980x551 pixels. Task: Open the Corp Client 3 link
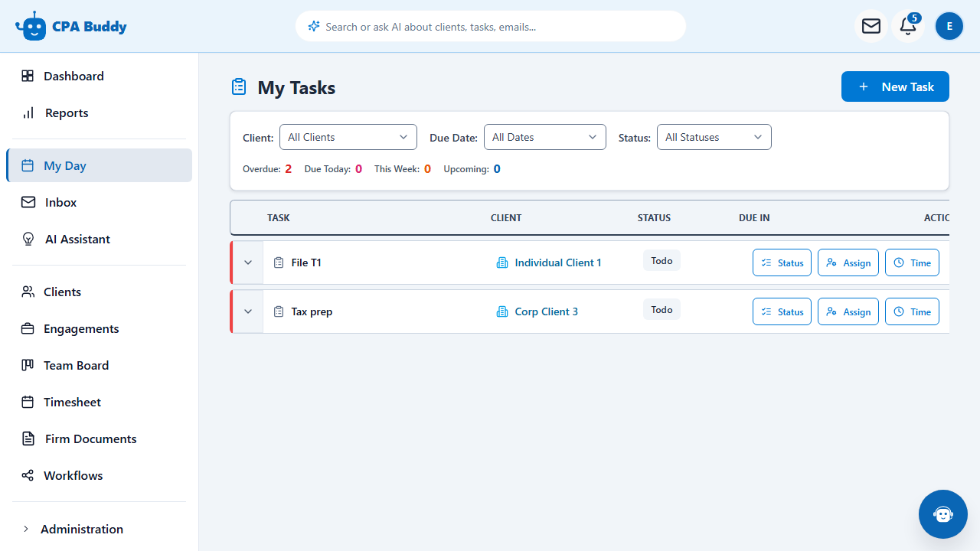click(547, 311)
